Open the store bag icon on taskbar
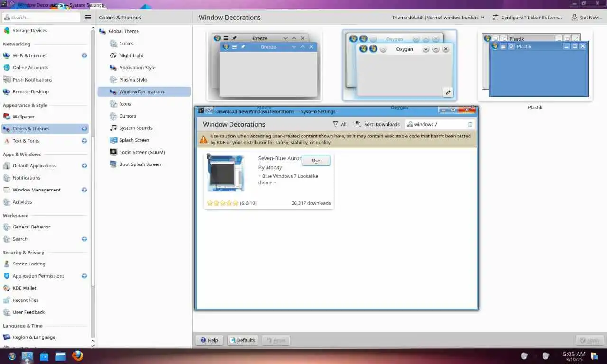 [44, 356]
